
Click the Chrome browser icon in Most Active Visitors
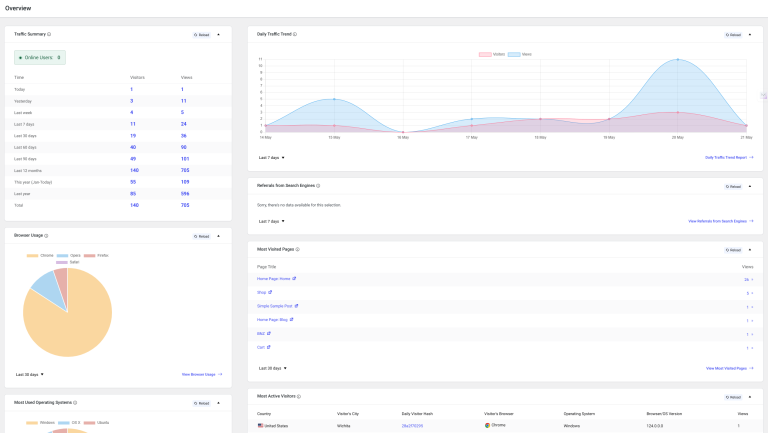(x=487, y=426)
